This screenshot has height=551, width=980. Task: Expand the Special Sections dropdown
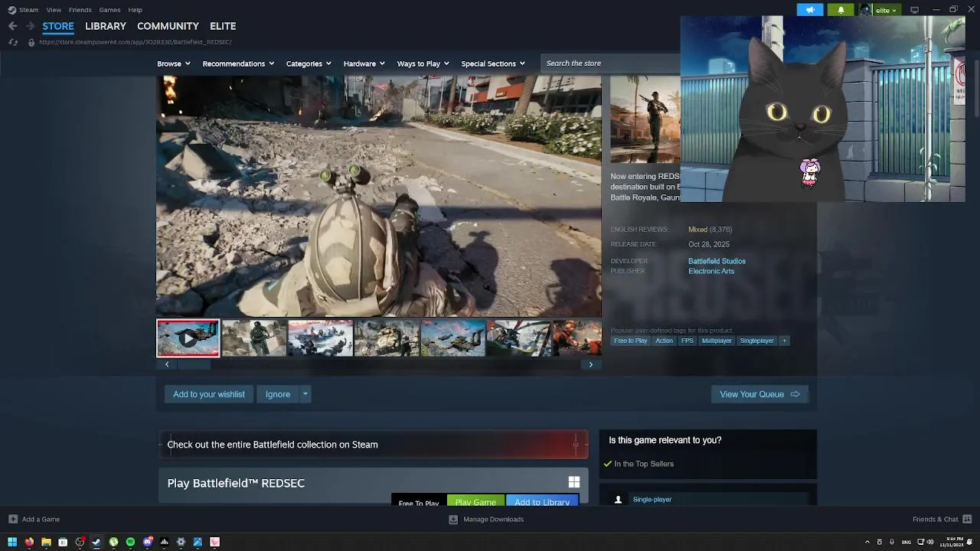(x=493, y=64)
